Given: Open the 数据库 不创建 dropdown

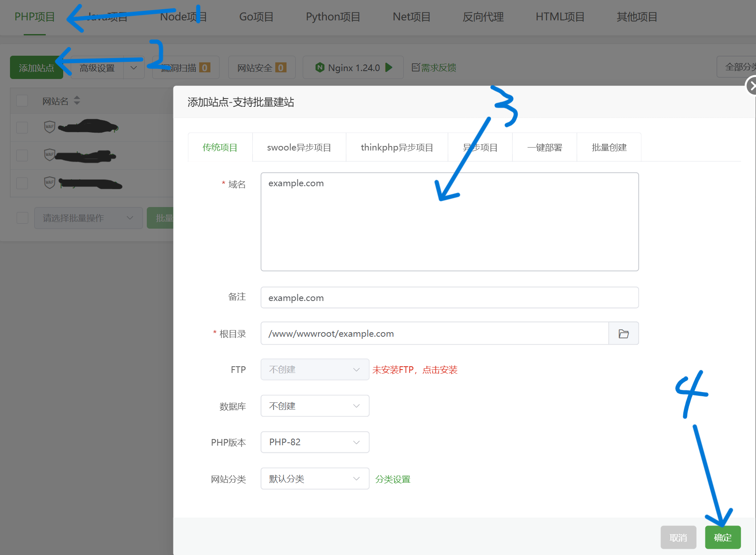Looking at the screenshot, I should tap(315, 406).
